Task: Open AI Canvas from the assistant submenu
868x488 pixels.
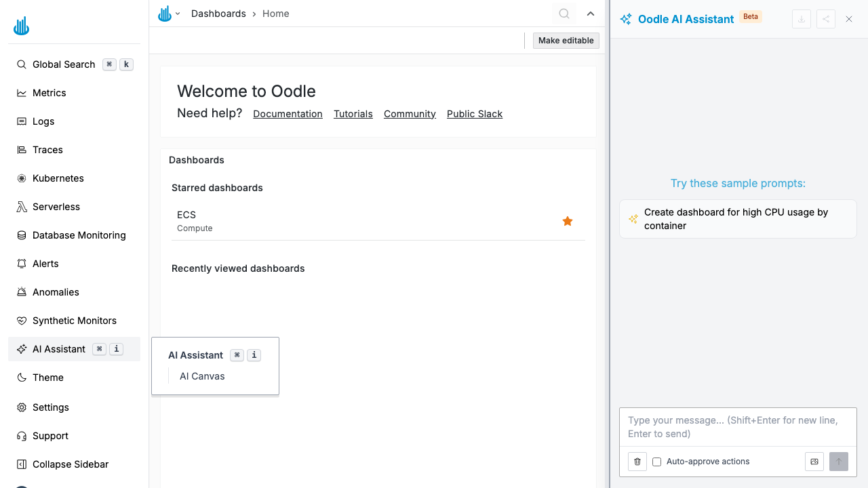Action: click(201, 376)
